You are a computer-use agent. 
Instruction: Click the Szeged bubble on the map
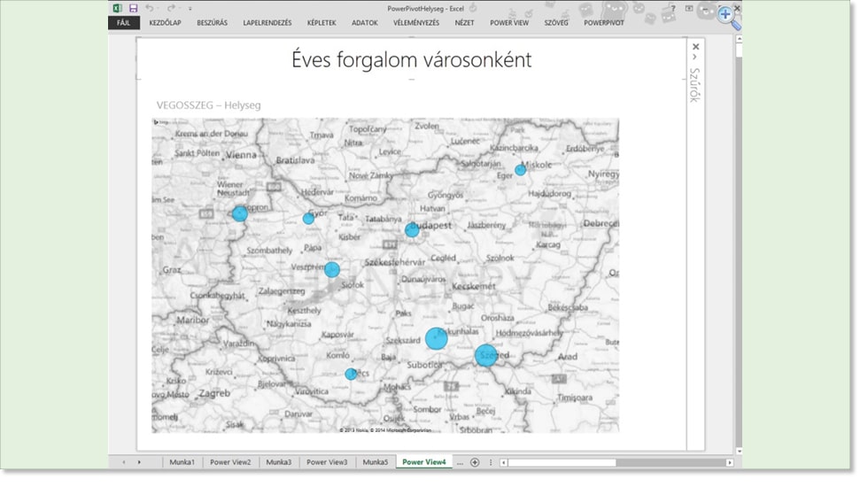pos(485,355)
